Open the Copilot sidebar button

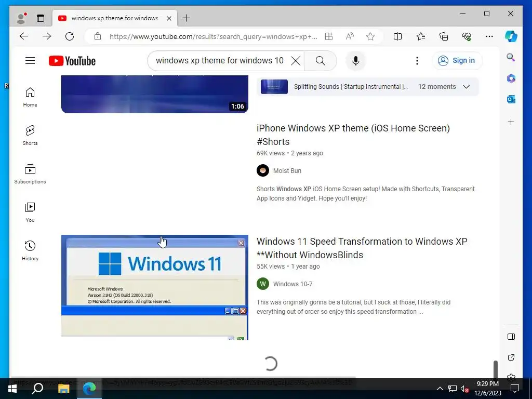(511, 36)
